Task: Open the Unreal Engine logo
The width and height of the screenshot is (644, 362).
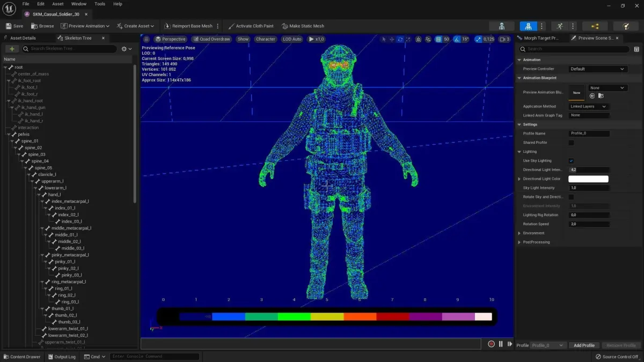Action: tap(9, 9)
